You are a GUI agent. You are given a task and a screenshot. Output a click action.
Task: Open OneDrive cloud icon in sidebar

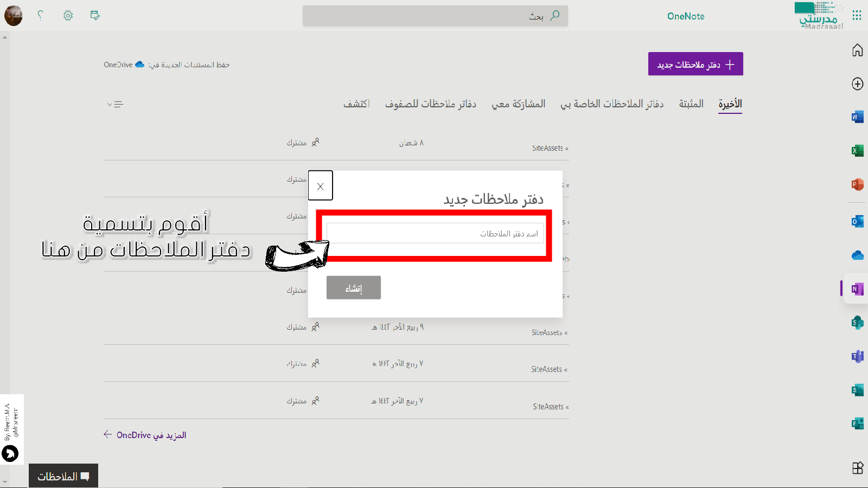[x=857, y=255]
